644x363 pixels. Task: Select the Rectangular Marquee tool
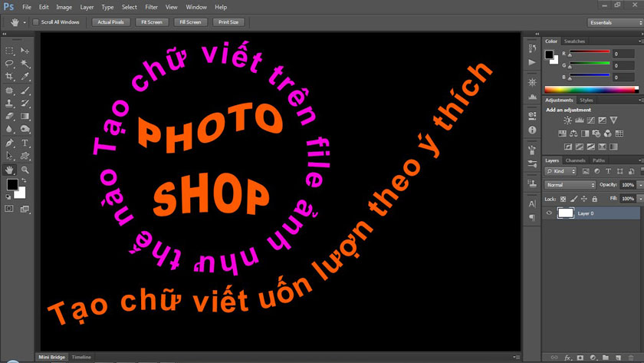(9, 51)
